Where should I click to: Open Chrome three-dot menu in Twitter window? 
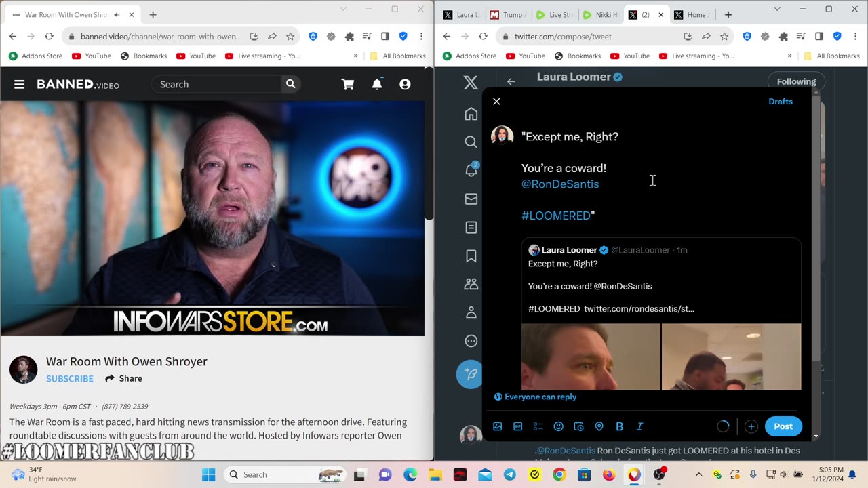tap(855, 36)
